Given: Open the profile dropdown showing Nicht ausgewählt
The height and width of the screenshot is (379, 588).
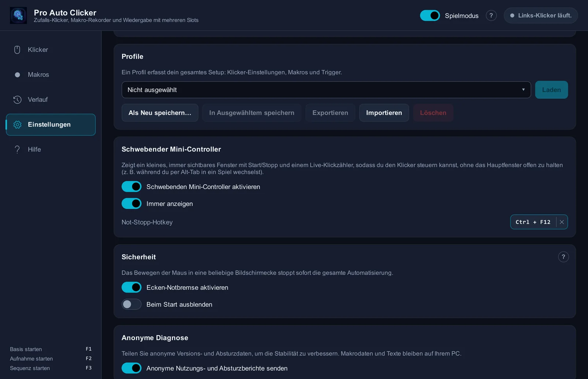Looking at the screenshot, I should click(326, 90).
